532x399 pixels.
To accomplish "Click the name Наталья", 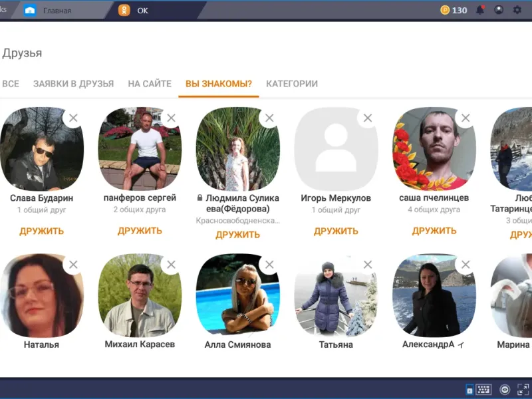I will pyautogui.click(x=41, y=344).
